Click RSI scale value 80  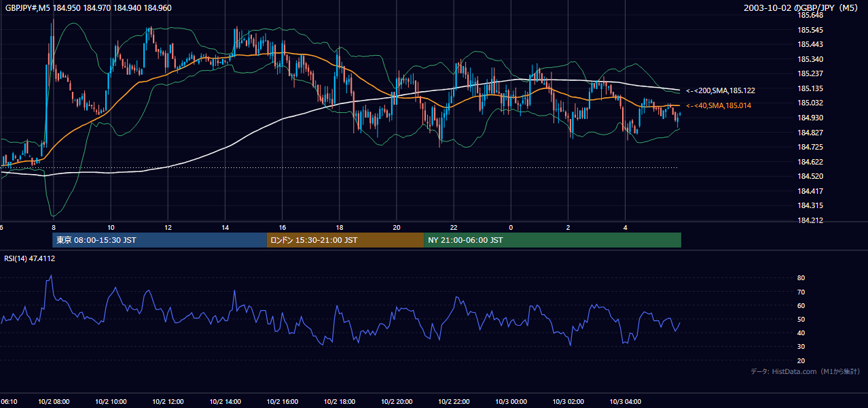tap(801, 278)
